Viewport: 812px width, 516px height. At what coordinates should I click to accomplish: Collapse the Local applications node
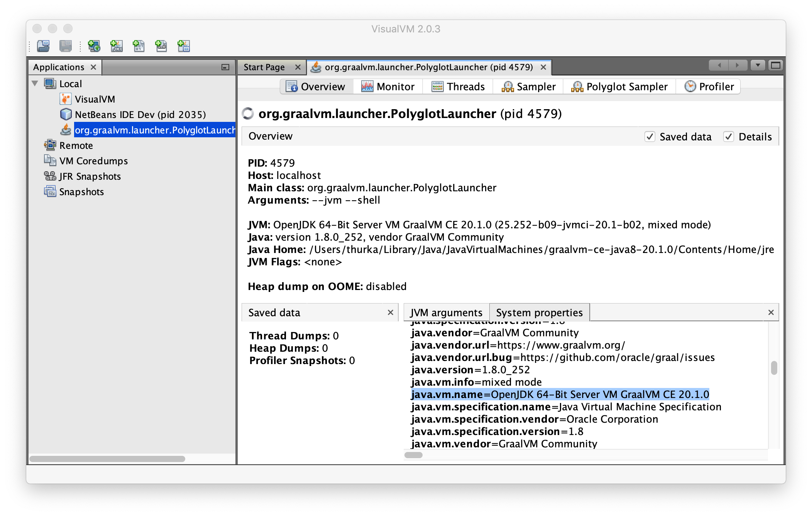point(35,84)
